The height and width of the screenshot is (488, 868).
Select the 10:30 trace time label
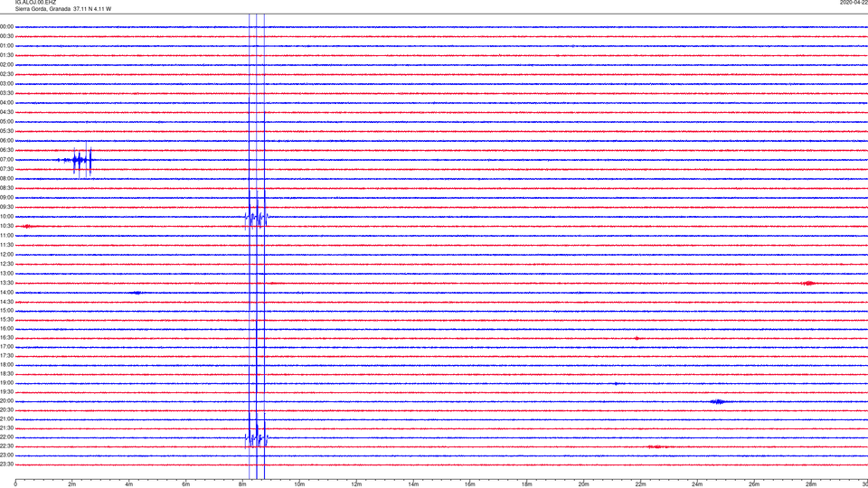[x=6, y=226]
